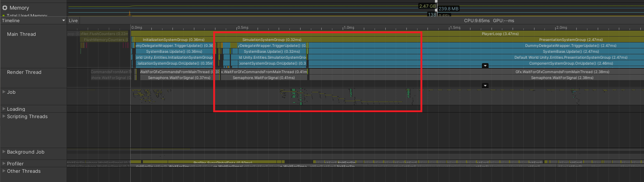
Task: Select SystemBase.Update() (0.32ms) sample
Action: point(272,51)
